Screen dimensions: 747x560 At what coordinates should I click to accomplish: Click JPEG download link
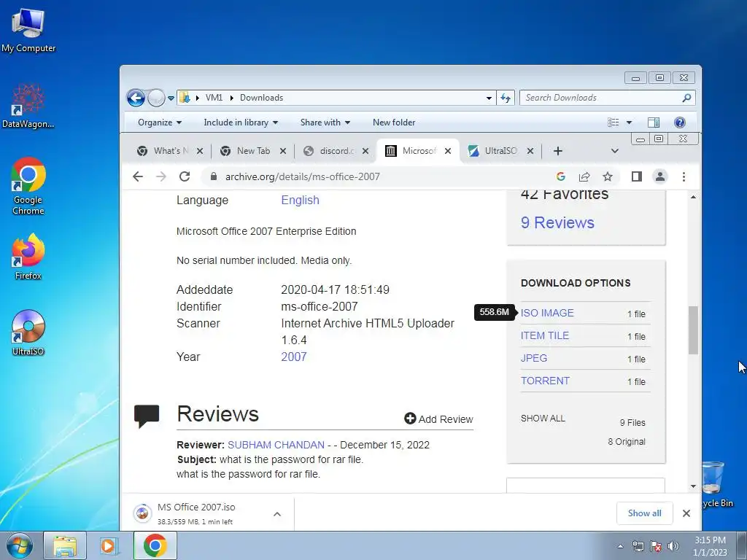[x=533, y=358]
